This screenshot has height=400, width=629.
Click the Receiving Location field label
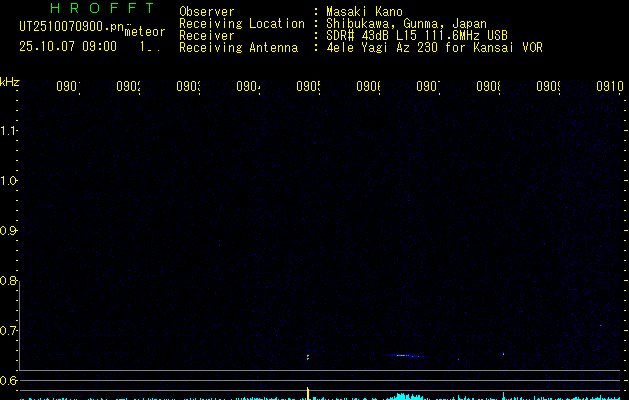(241, 23)
